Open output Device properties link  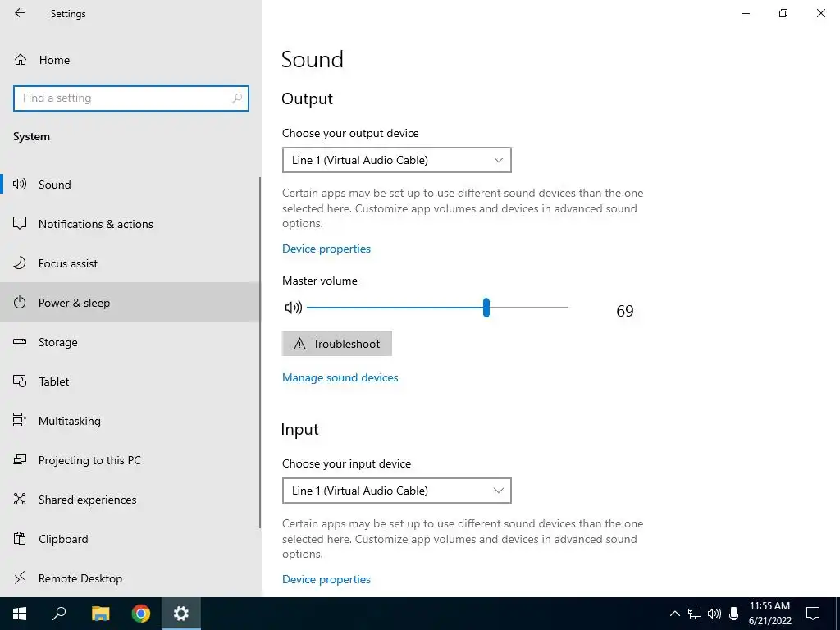point(326,249)
